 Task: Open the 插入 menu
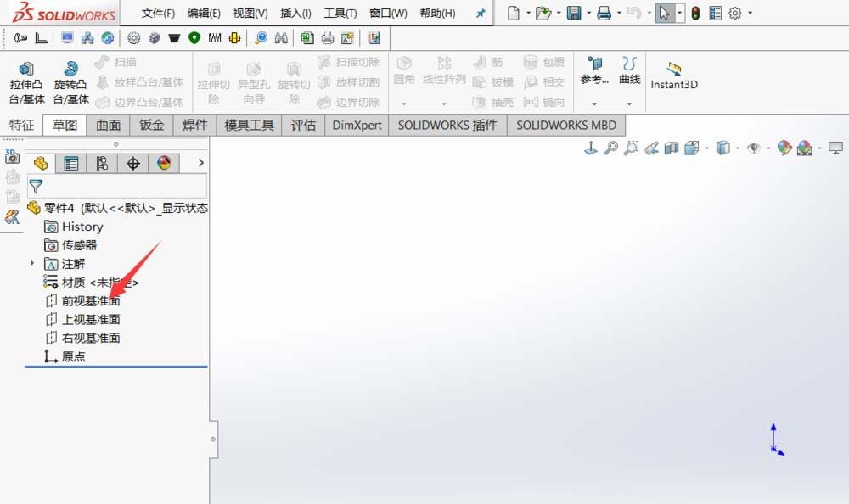pos(295,13)
